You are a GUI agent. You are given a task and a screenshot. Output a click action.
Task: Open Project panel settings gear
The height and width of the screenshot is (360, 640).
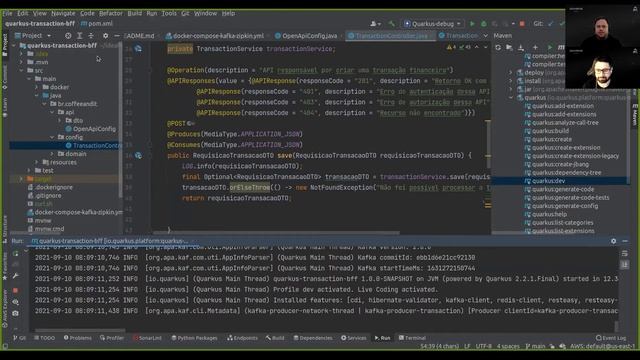click(105, 36)
